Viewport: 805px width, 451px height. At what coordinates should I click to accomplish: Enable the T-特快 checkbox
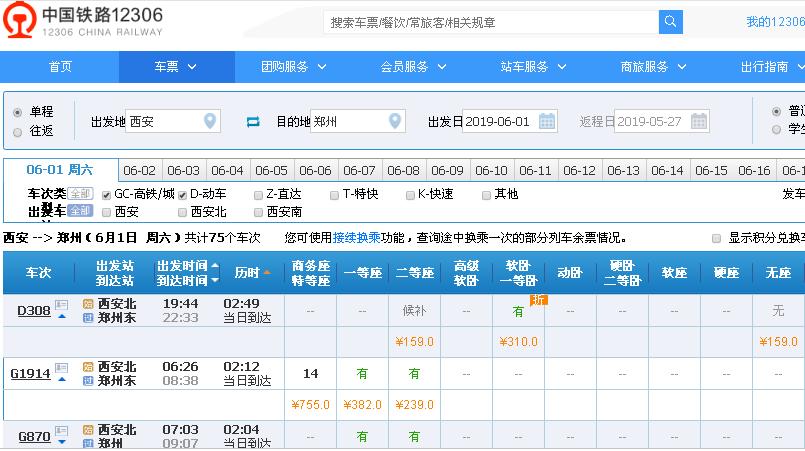point(334,195)
